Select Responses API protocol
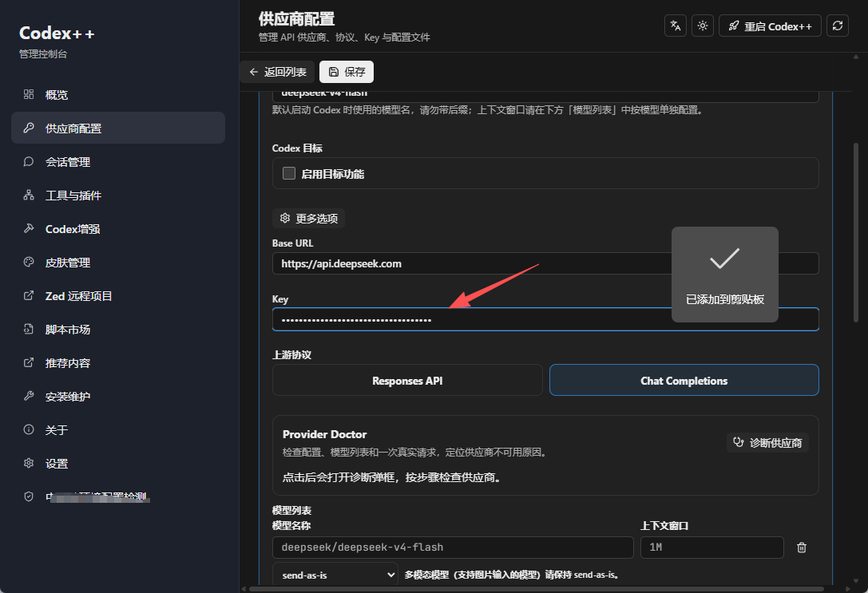Viewport: 868px width, 593px height. pos(407,381)
